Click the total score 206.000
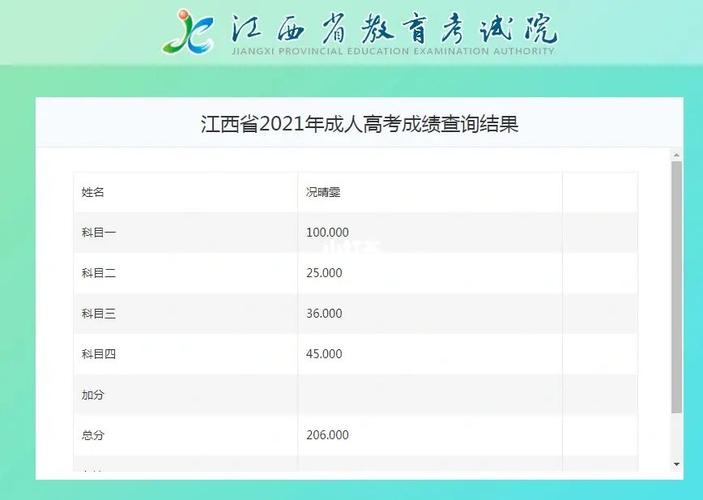The image size is (703, 500). pos(327,435)
